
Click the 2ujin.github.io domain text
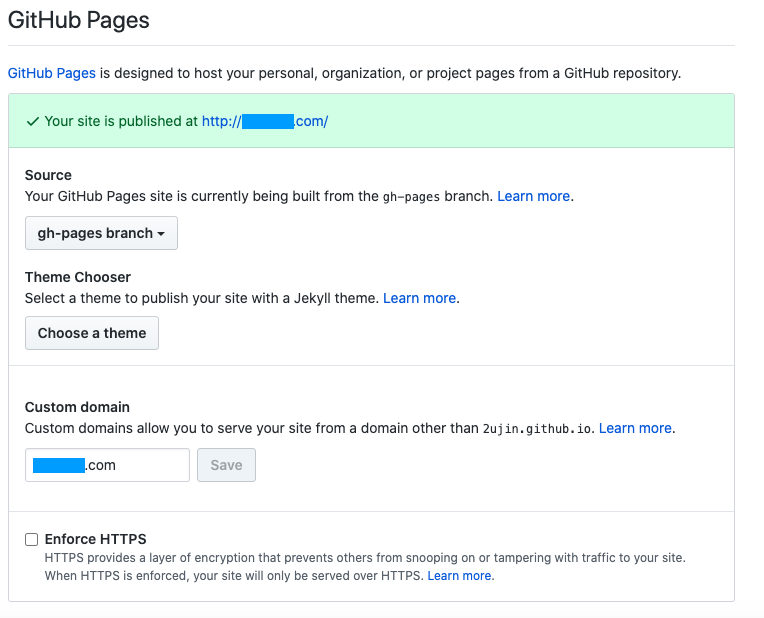coord(538,429)
